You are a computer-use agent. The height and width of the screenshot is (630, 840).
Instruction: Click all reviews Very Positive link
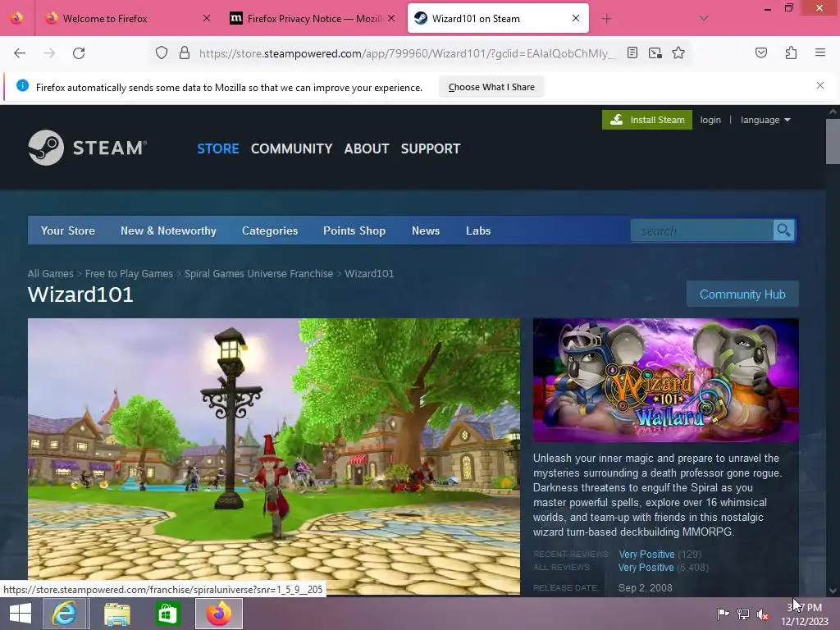coord(646,568)
